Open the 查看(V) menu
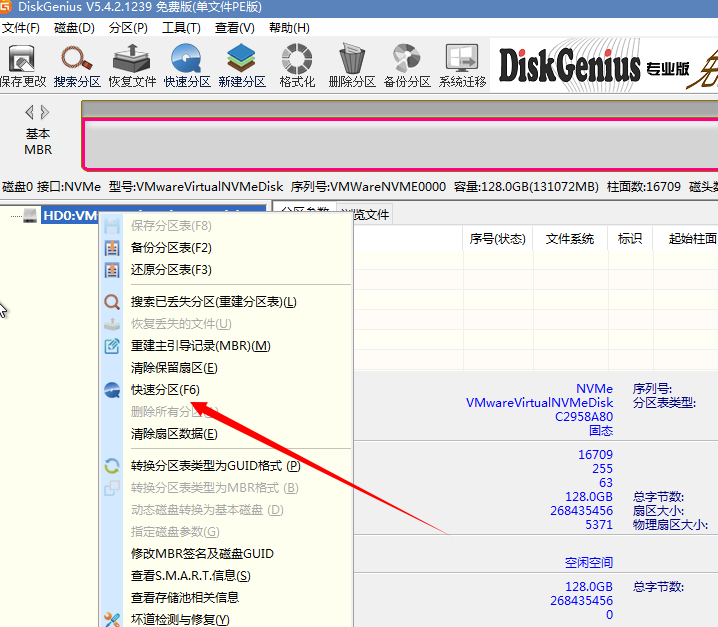 [235, 28]
